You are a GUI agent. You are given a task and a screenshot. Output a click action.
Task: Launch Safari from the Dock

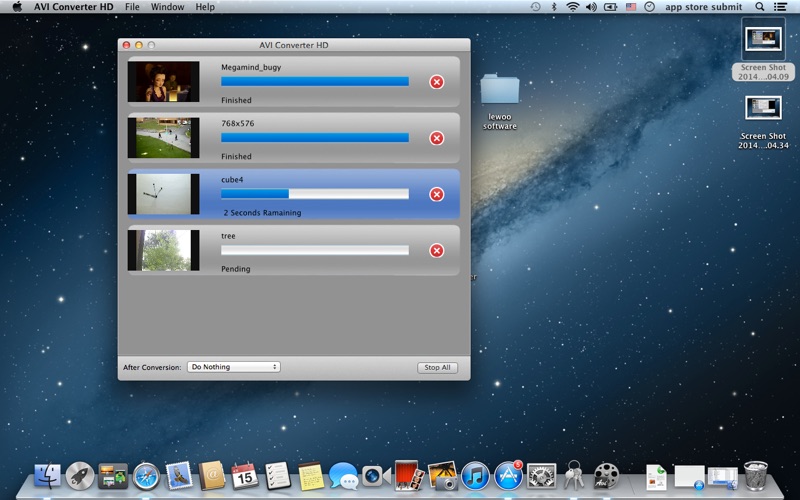[146, 476]
